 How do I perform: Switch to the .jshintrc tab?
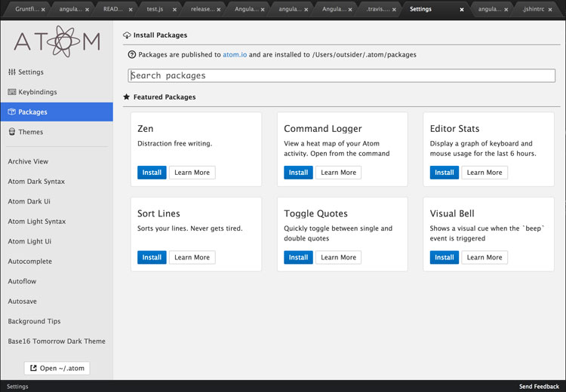tap(533, 9)
